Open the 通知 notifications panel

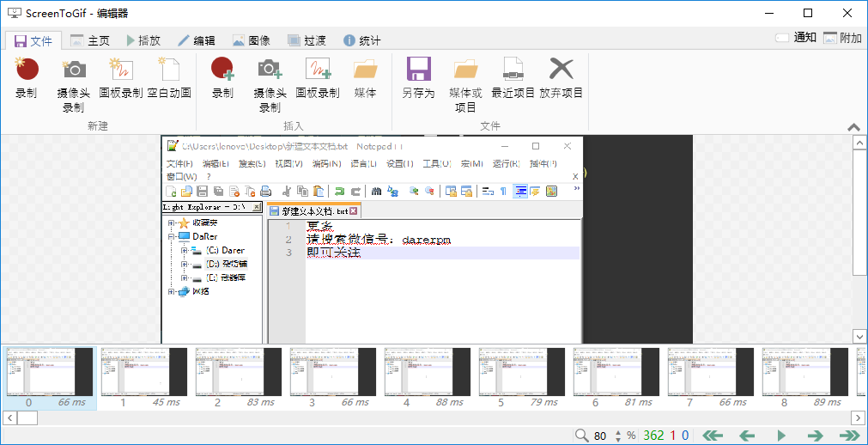coord(796,38)
